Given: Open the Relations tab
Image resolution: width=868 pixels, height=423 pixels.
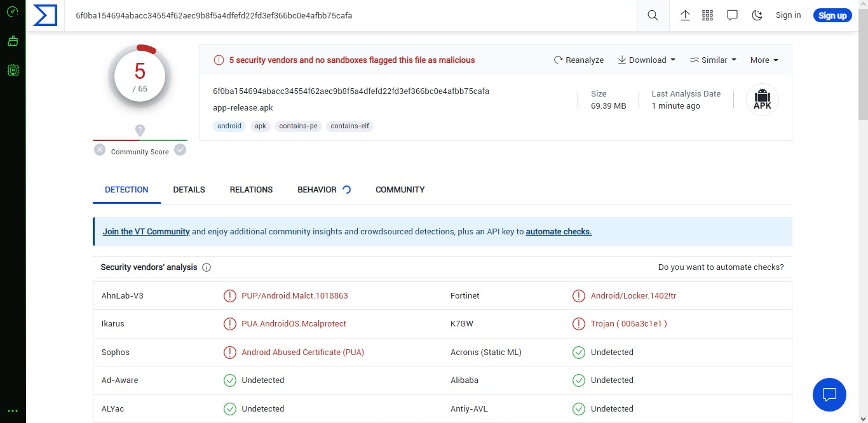Looking at the screenshot, I should [251, 189].
